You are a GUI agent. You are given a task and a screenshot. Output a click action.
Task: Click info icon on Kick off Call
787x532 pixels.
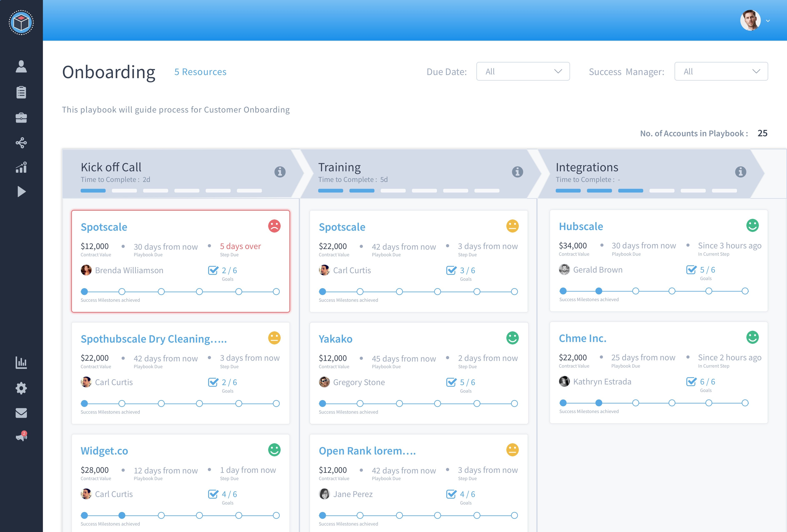click(x=280, y=172)
